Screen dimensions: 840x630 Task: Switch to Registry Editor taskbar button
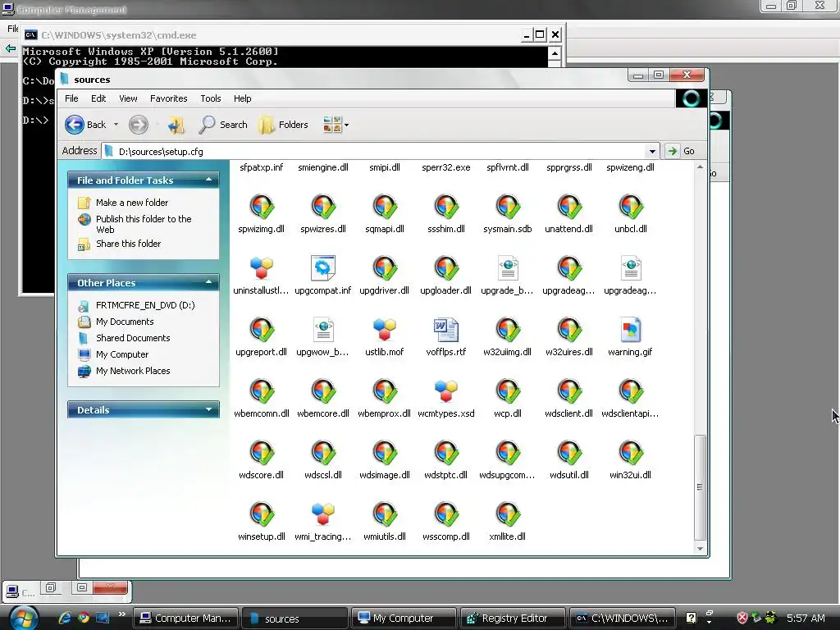coord(514,619)
